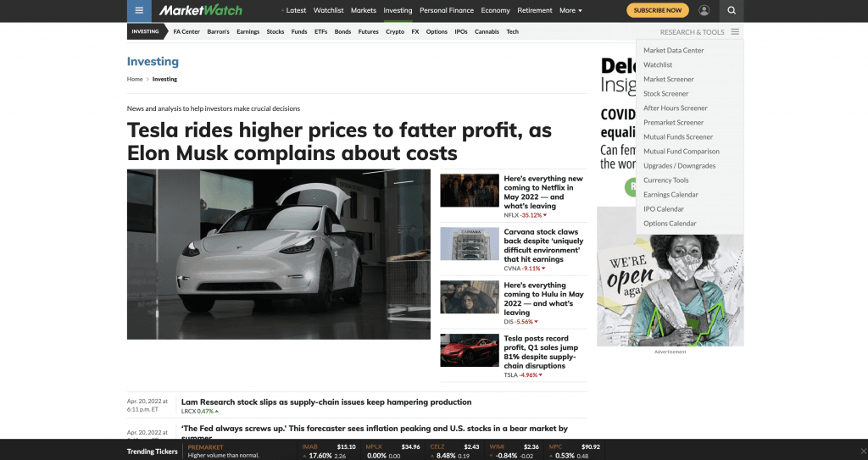
Task: Select After Hours Screener in tools menu
Action: (x=676, y=108)
